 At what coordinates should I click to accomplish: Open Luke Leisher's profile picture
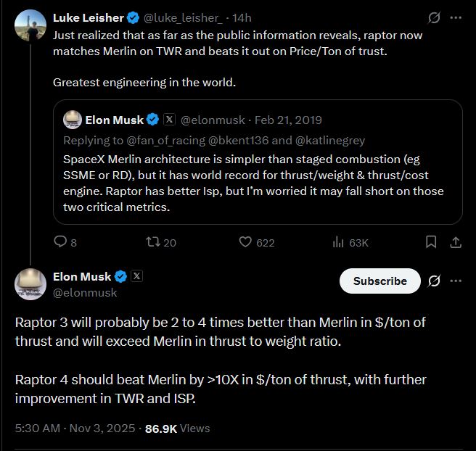pos(30,25)
